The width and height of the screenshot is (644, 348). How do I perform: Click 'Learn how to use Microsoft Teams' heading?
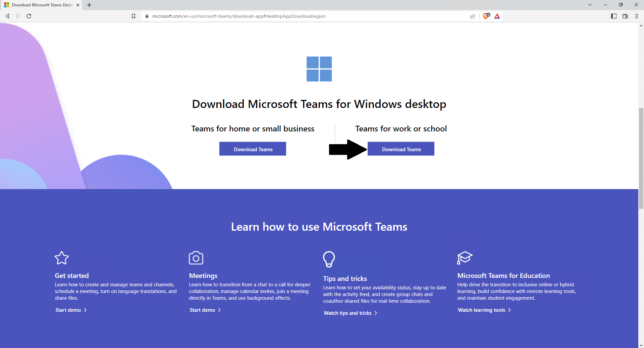pos(319,227)
